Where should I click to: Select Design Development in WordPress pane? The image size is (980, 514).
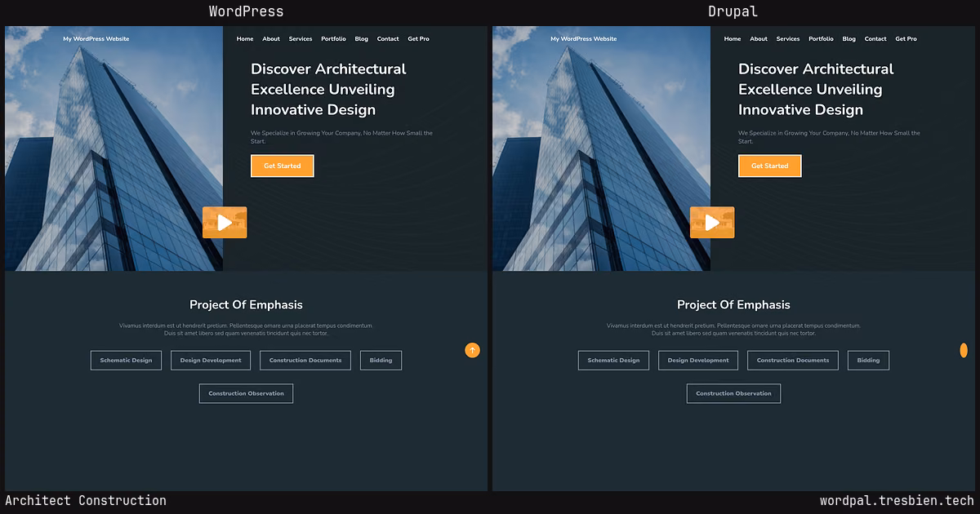(x=211, y=360)
